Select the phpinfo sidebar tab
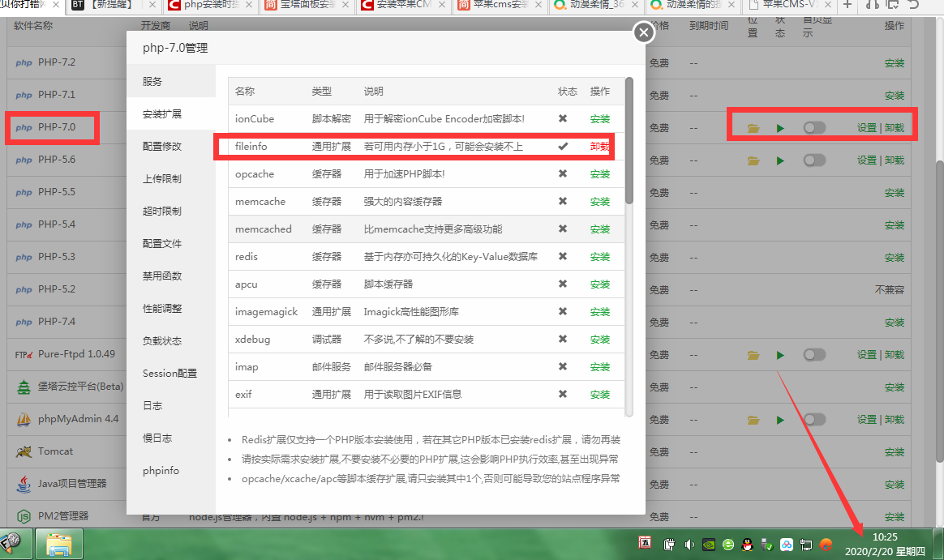 pyautogui.click(x=161, y=471)
